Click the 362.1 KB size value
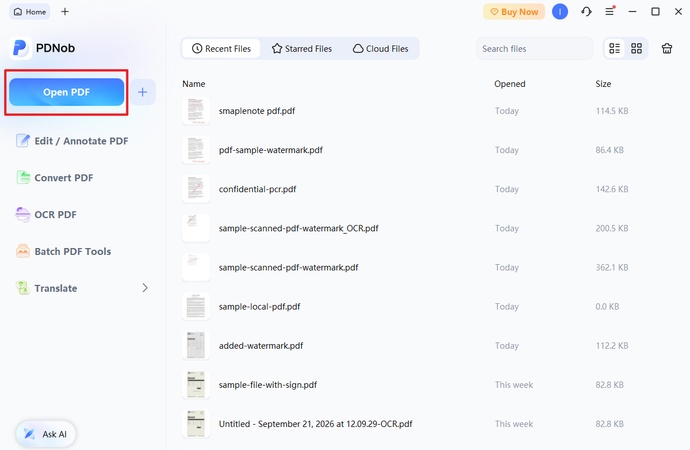This screenshot has width=690, height=450. 612,267
